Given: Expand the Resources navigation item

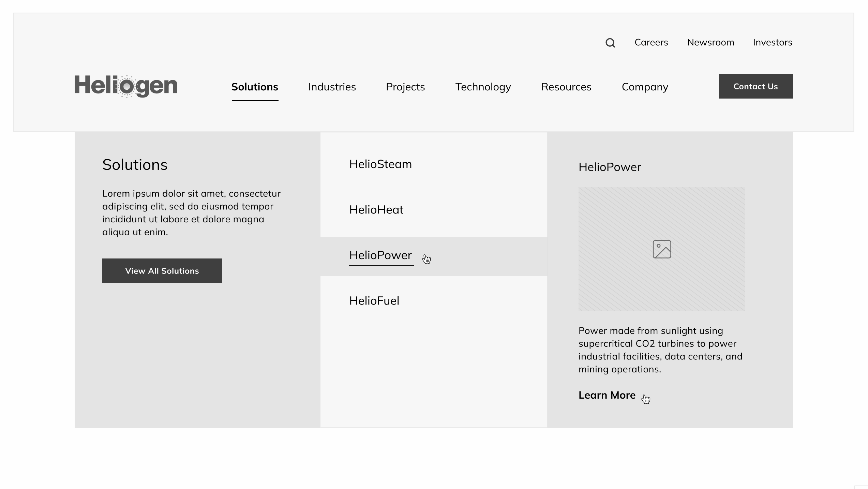Looking at the screenshot, I should [x=566, y=87].
